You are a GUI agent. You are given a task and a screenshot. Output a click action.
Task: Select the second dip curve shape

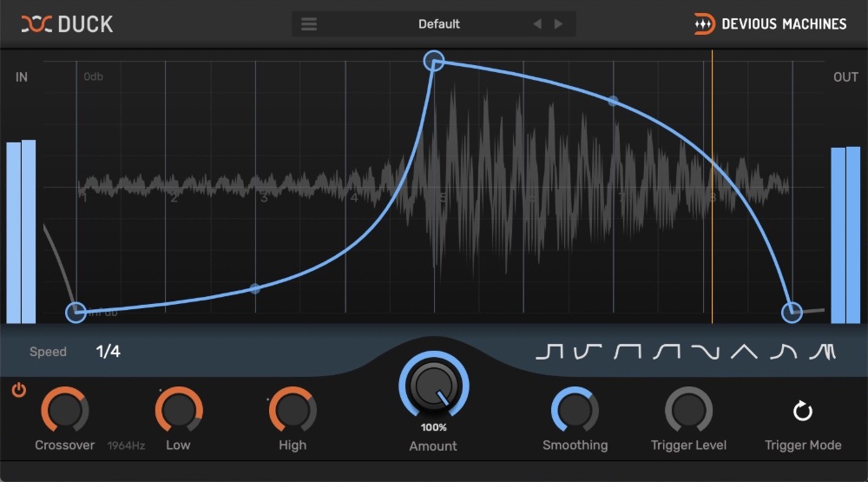click(588, 351)
